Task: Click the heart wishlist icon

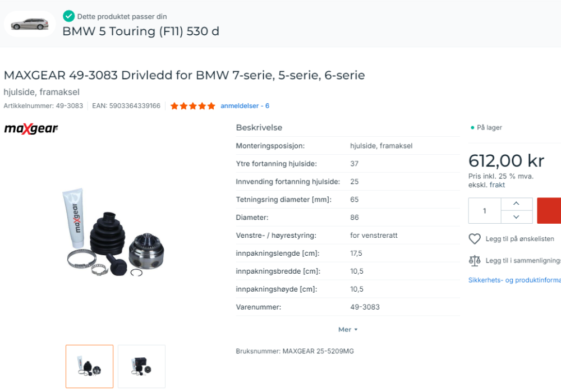Action: pos(475,239)
